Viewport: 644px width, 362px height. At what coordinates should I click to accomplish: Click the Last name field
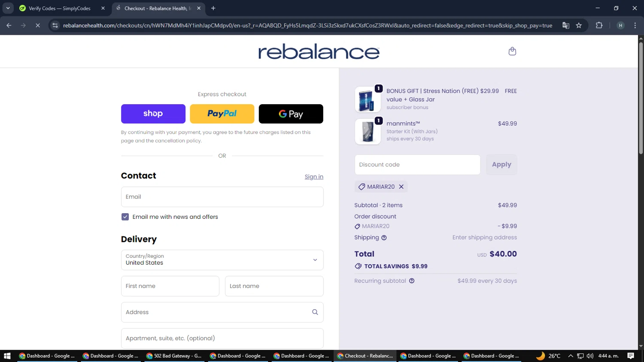coord(274,286)
